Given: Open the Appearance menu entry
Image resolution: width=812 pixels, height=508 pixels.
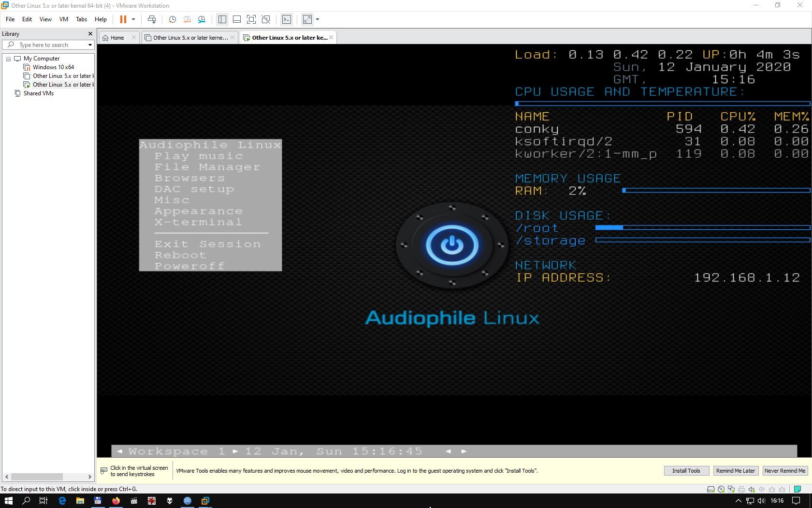Looking at the screenshot, I should point(199,211).
